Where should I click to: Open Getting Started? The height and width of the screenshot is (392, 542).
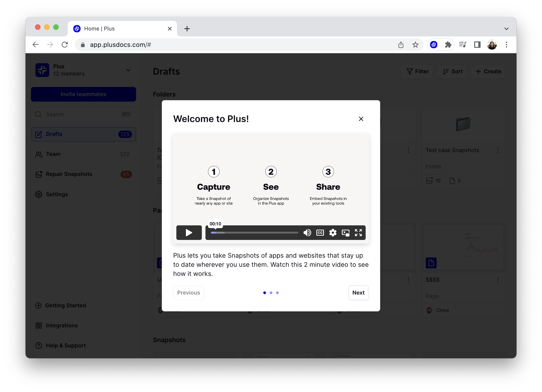tap(61, 305)
